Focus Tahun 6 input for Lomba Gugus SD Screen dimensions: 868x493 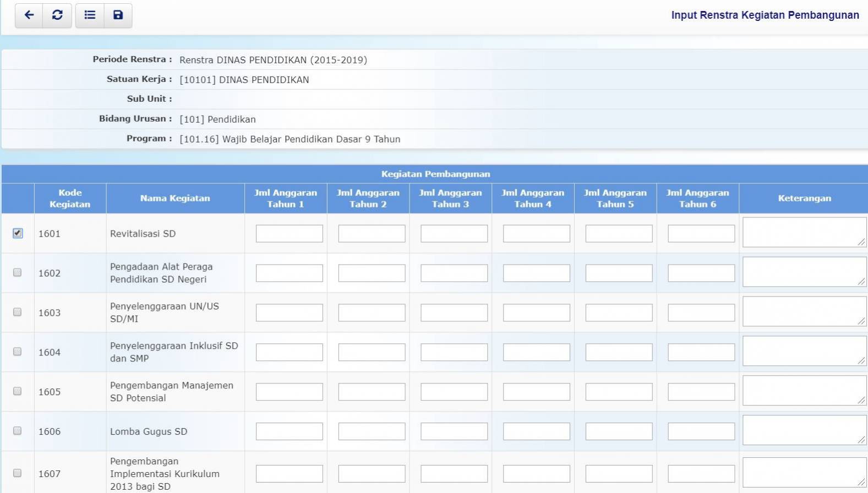tap(701, 431)
